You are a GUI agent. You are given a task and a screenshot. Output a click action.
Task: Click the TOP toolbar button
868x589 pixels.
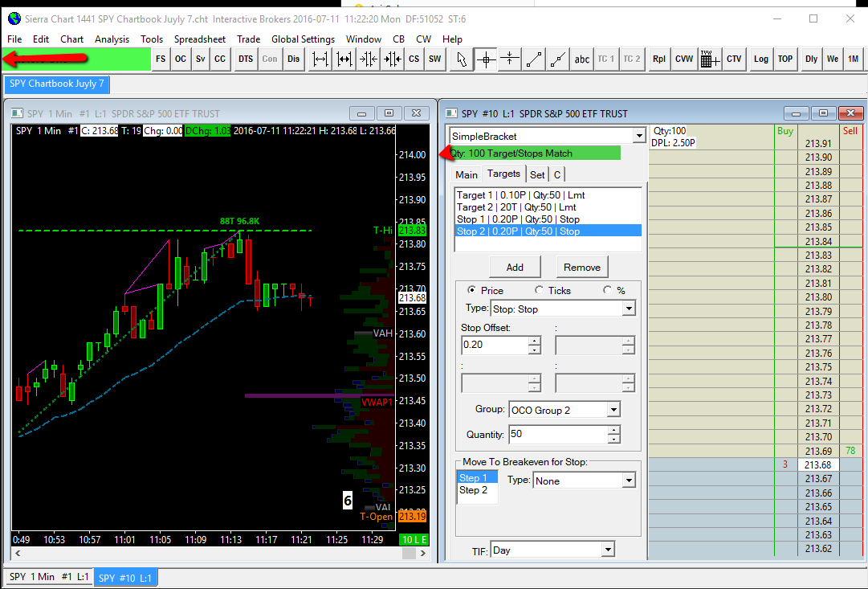pyautogui.click(x=785, y=59)
